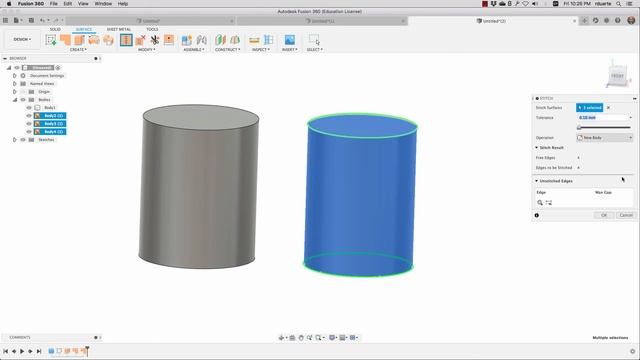This screenshot has height=360, width=640.
Task: Click the Stitch Surfaces selected button
Action: 589,108
